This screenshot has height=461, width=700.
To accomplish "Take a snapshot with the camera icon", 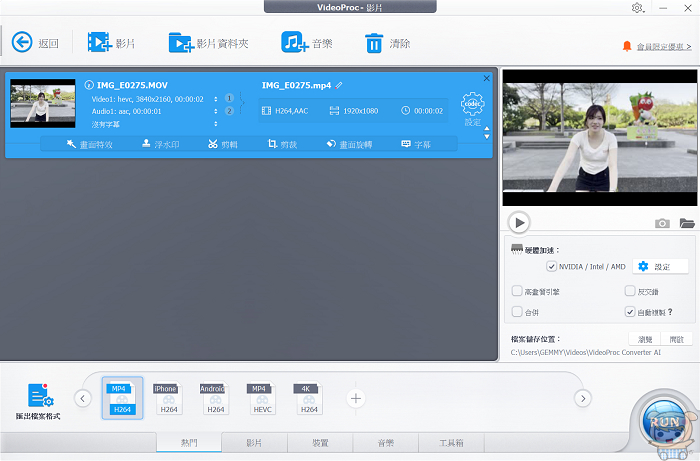I will point(662,223).
